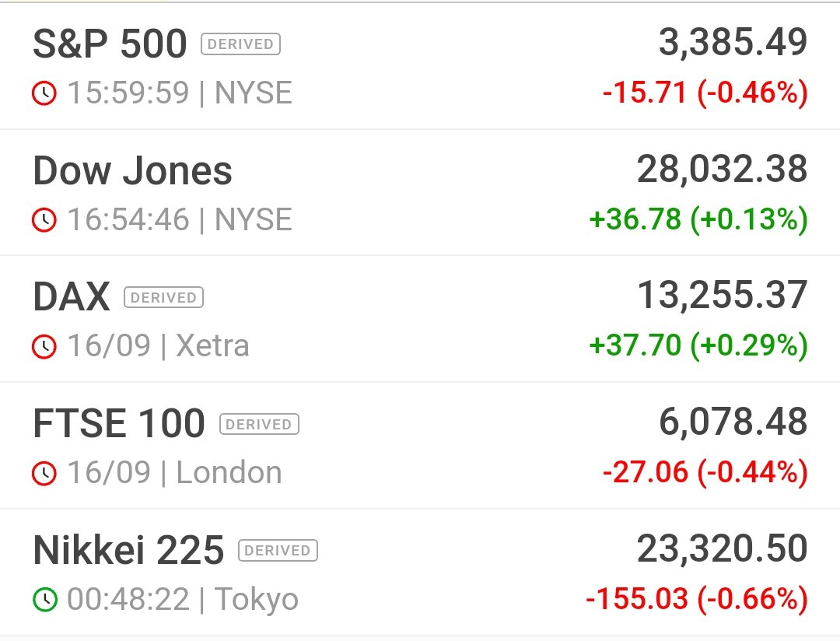This screenshot has width=840, height=641.
Task: Click the Nikkei 00:48:22 Tokyo timestamp
Action: (182, 599)
